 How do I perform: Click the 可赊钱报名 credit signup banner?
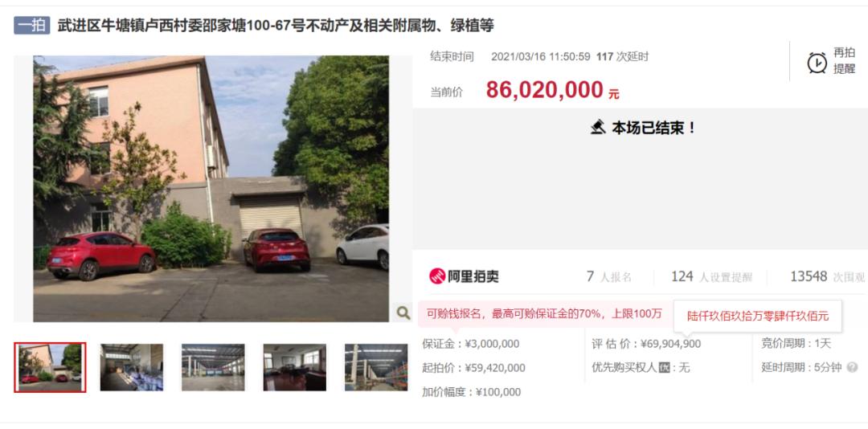tap(545, 314)
